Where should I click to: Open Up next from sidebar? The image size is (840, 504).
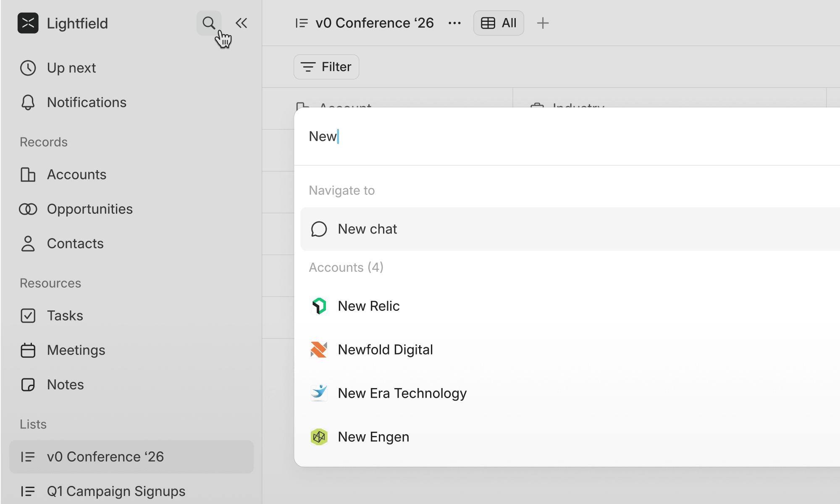71,68
